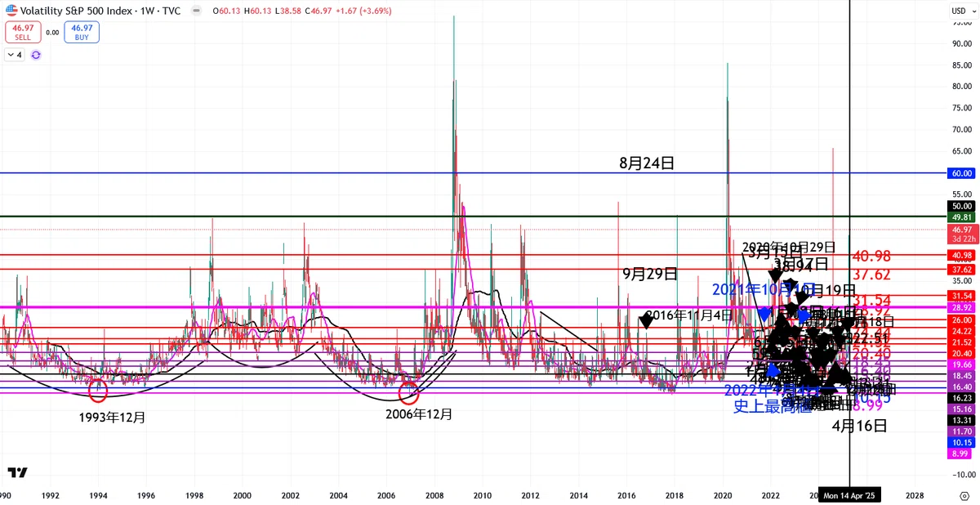
Task: Select the magenta 28.92 axis price label
Action: pos(961,306)
